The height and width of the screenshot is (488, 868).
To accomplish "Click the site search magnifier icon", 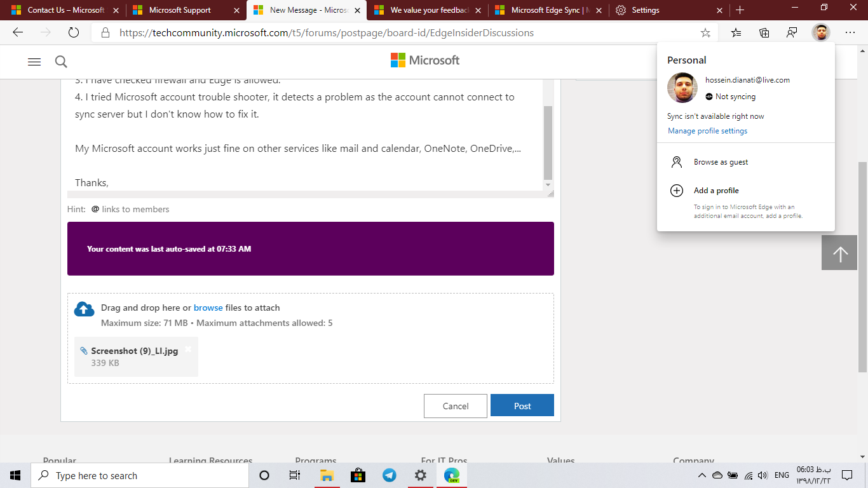I will [x=61, y=62].
